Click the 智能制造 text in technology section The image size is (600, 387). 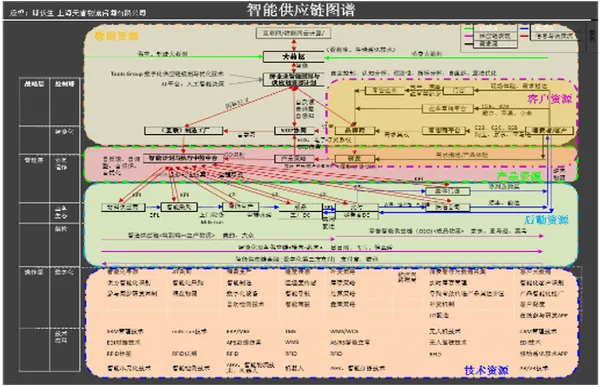click(x=239, y=283)
